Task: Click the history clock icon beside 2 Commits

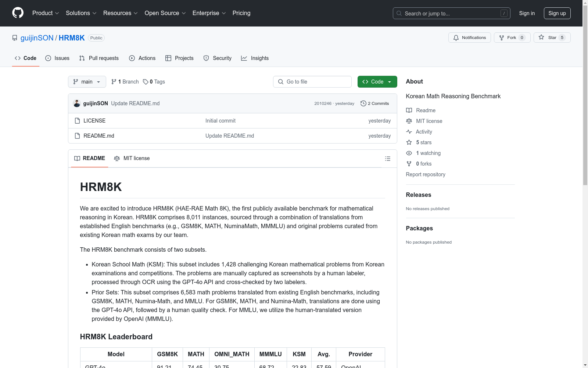Action: click(x=363, y=103)
